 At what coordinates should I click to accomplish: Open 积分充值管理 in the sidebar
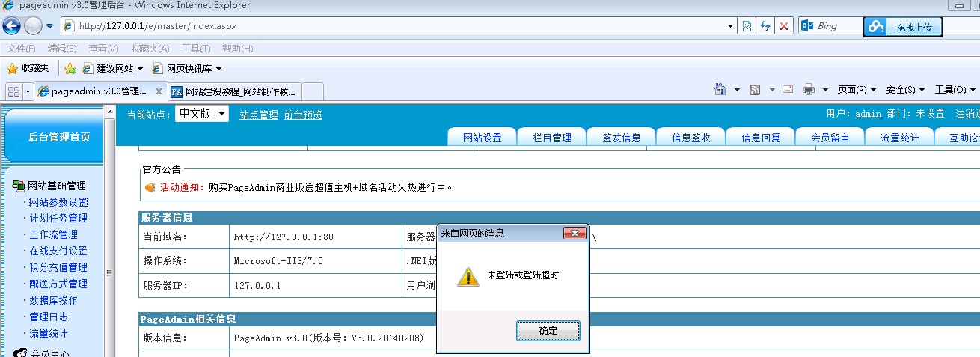[58, 268]
